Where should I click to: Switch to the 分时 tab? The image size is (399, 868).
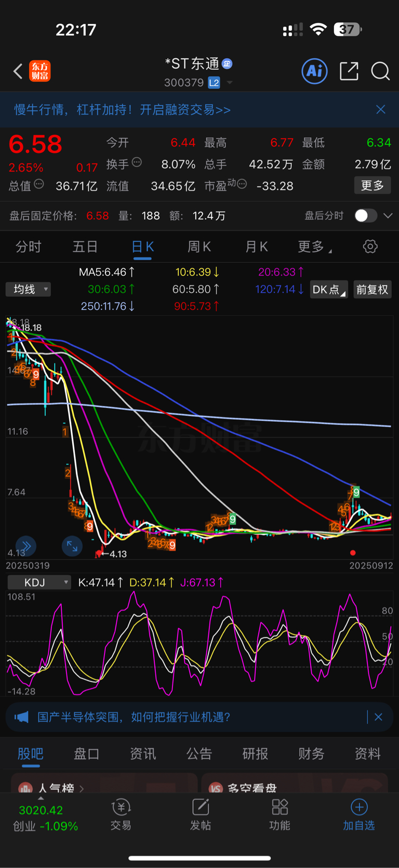(28, 247)
